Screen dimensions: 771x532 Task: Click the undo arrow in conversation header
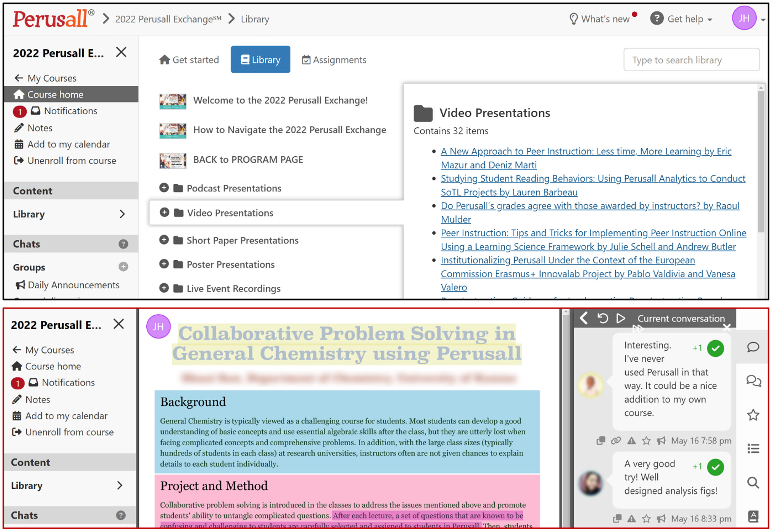(x=603, y=318)
